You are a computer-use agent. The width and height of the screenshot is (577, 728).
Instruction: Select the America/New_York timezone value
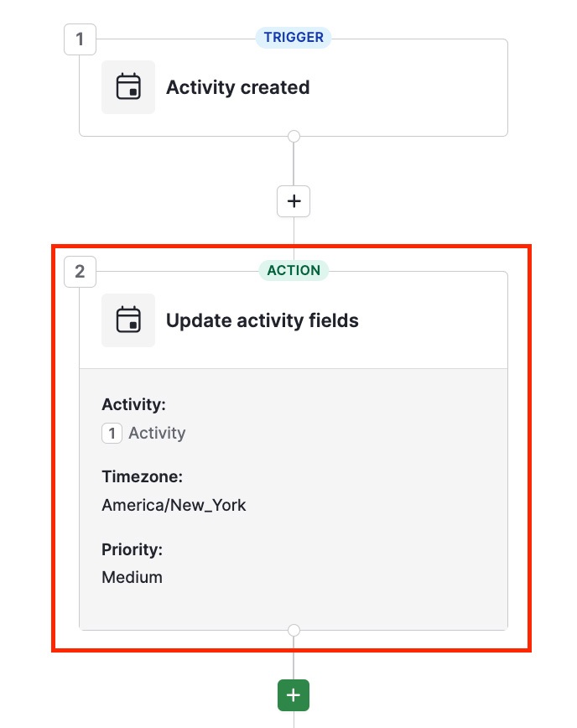coord(174,505)
